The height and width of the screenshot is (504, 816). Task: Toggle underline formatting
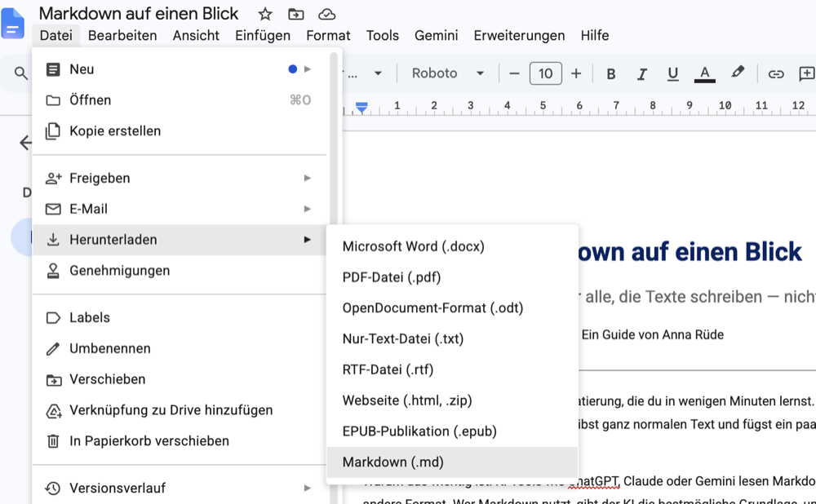[673, 74]
